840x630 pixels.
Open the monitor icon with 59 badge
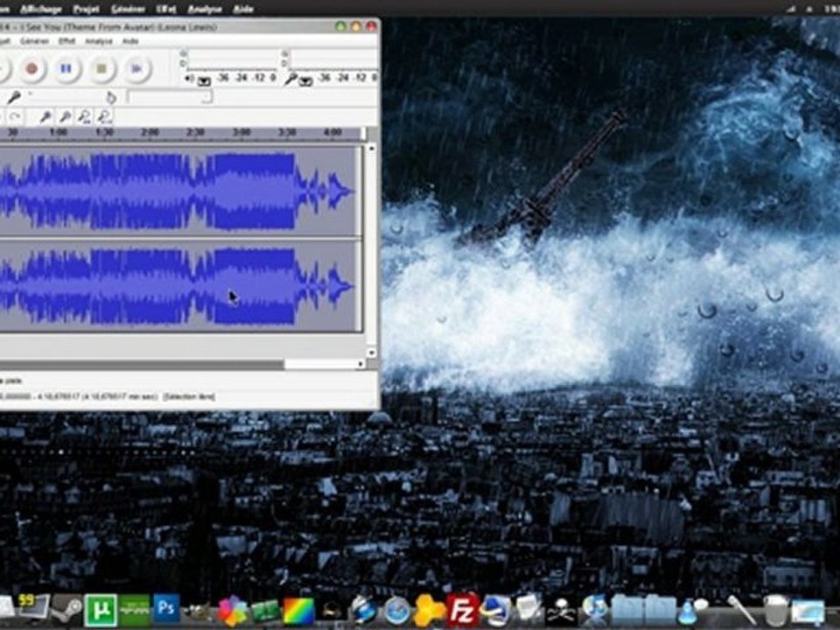[x=33, y=609]
